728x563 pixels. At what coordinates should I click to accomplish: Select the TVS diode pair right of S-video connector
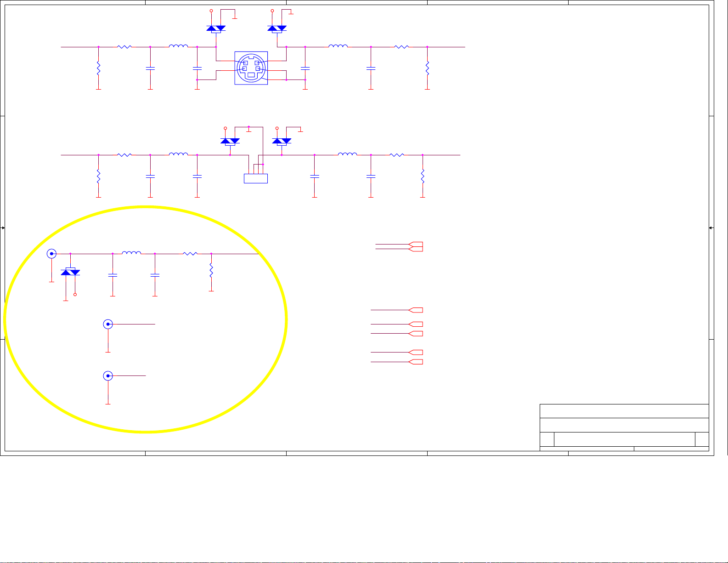pos(277,28)
